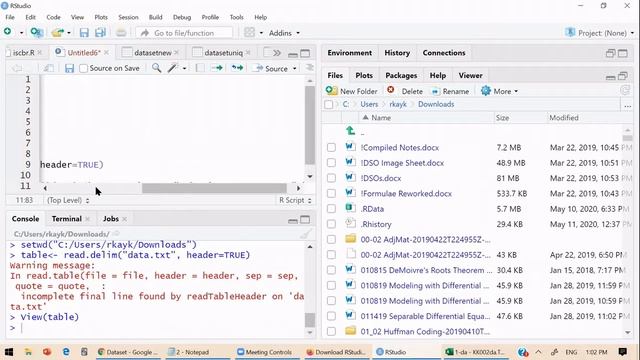
Task: Check the .Rhistory file box
Action: (x=331, y=224)
